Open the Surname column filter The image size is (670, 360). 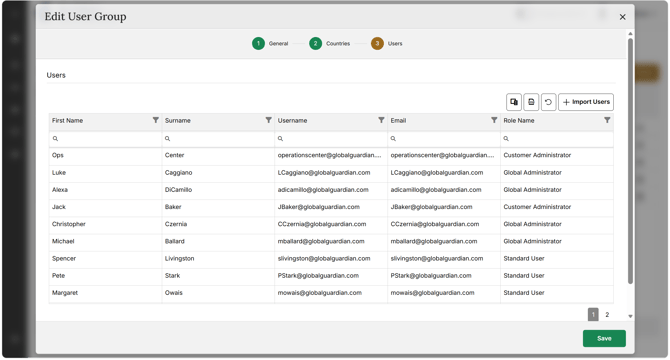coord(268,120)
